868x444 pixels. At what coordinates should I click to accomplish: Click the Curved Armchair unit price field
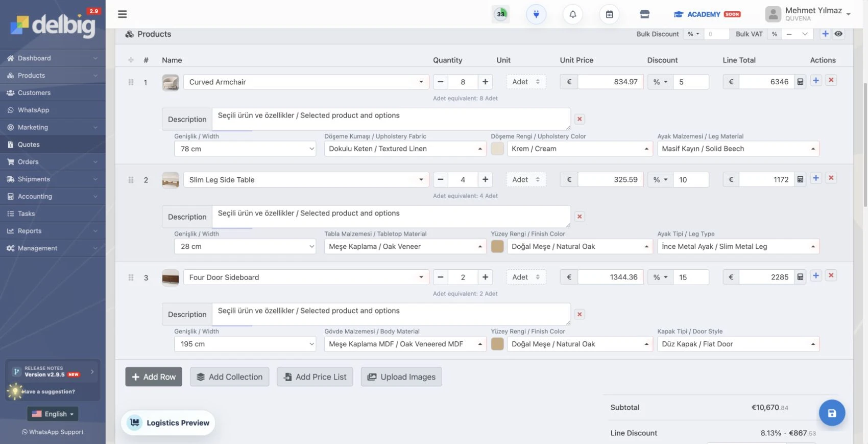click(x=610, y=82)
